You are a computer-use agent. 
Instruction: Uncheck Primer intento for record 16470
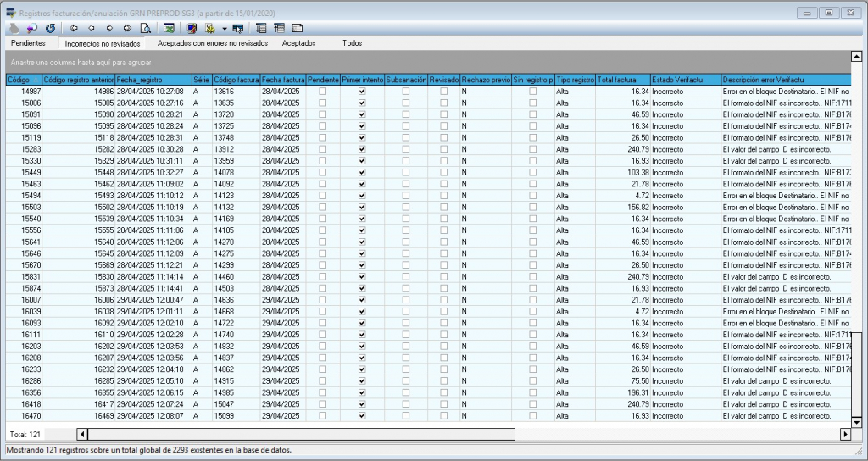click(x=362, y=415)
